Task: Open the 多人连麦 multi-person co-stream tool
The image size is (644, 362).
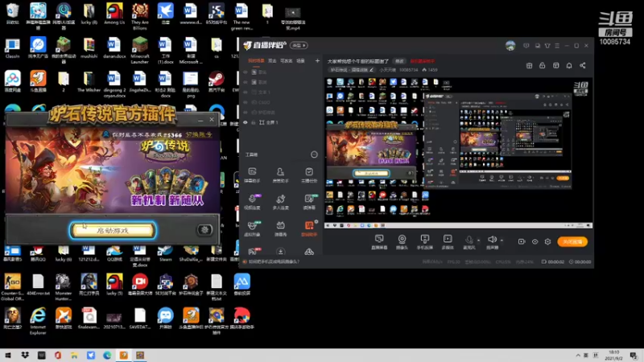Action: coord(280,202)
